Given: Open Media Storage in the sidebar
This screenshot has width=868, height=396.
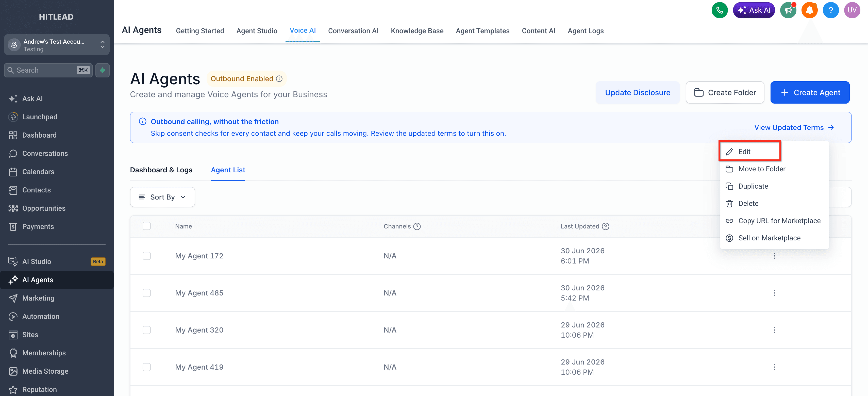Looking at the screenshot, I should (x=57, y=371).
